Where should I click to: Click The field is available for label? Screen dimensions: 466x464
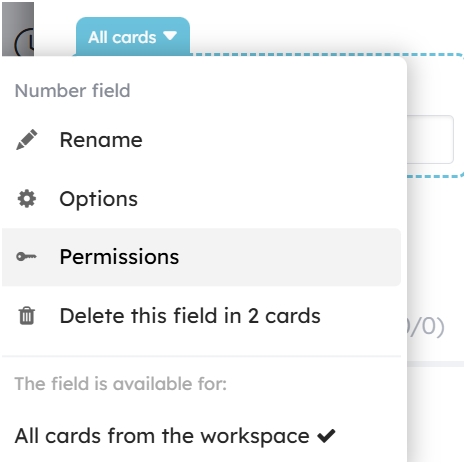(x=121, y=384)
